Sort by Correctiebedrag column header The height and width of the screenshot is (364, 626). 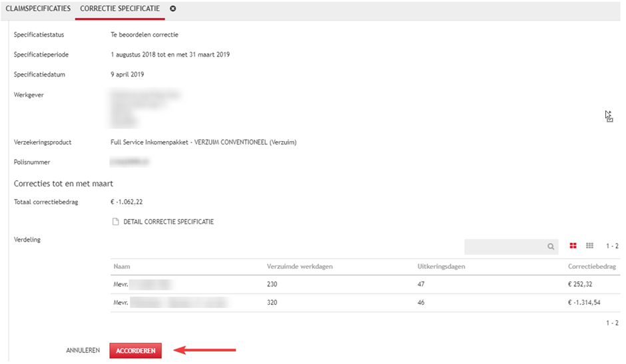(591, 266)
